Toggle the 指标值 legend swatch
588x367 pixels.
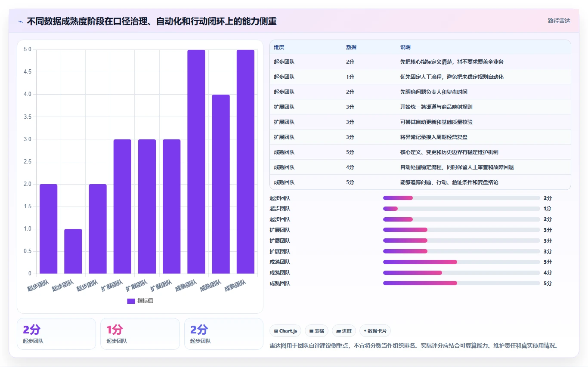click(x=131, y=301)
